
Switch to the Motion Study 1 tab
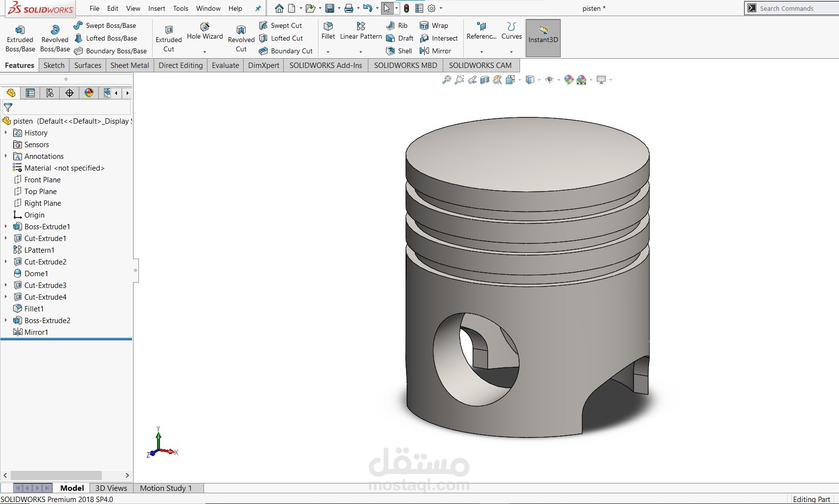166,488
